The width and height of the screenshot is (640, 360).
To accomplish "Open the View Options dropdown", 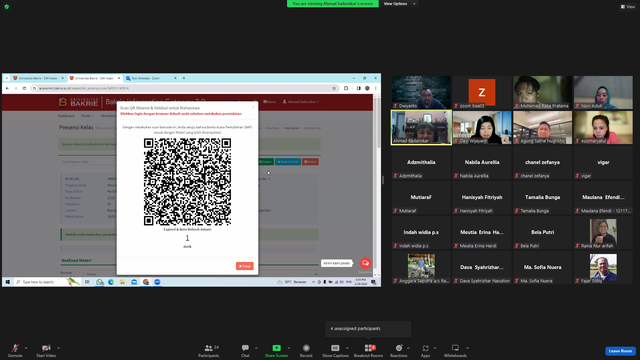I will click(x=400, y=4).
